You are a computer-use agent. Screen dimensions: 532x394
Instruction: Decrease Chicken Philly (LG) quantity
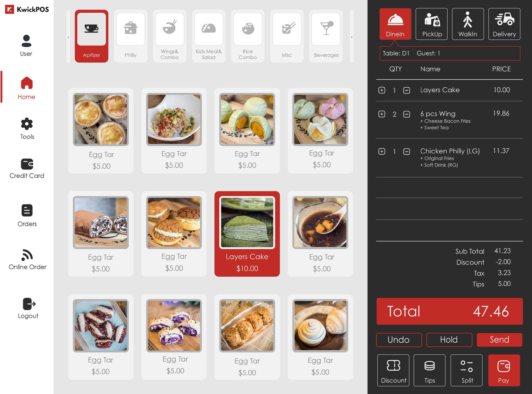(x=407, y=151)
